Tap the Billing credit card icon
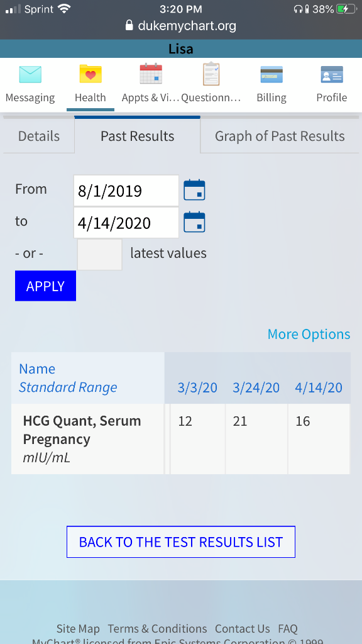Image resolution: width=362 pixels, height=644 pixels. click(x=271, y=75)
